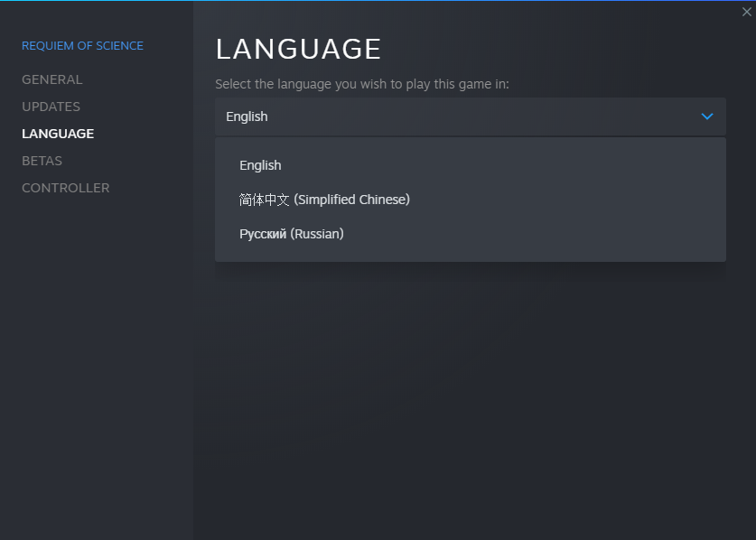Select the LANGUAGE sidebar item
This screenshot has height=540, width=756.
[58, 134]
